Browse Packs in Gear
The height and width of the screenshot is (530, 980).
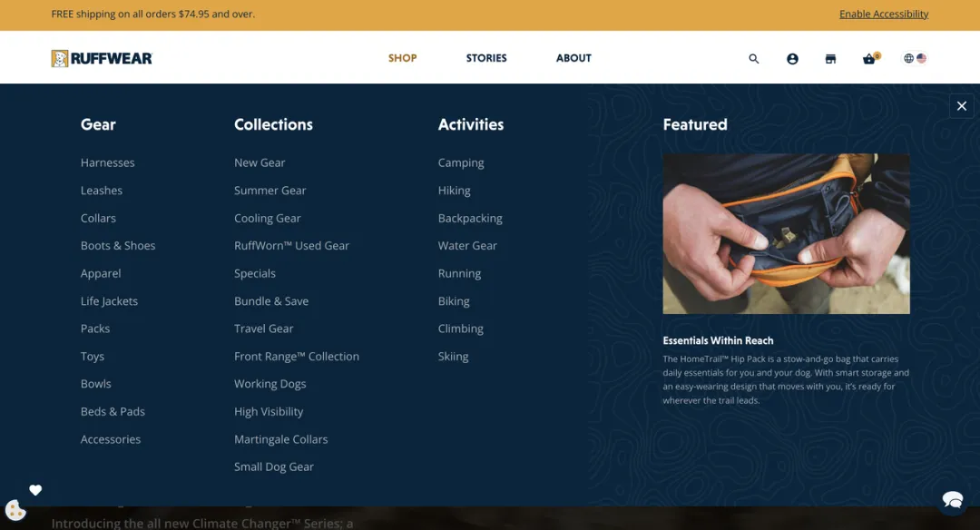coord(95,329)
